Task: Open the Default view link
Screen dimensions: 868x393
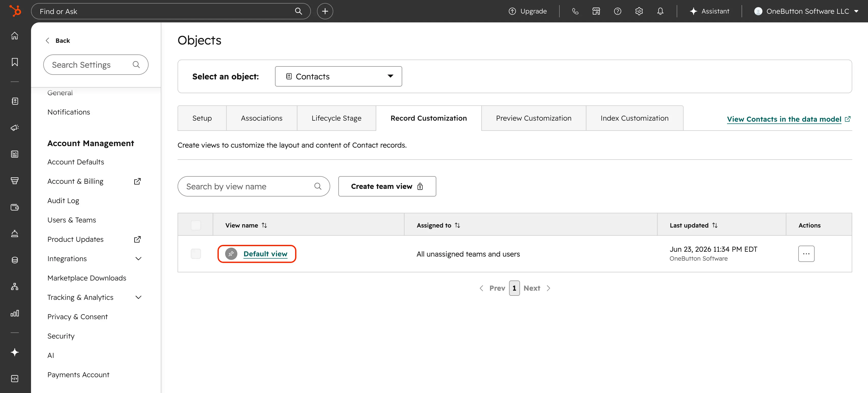Action: 265,254
